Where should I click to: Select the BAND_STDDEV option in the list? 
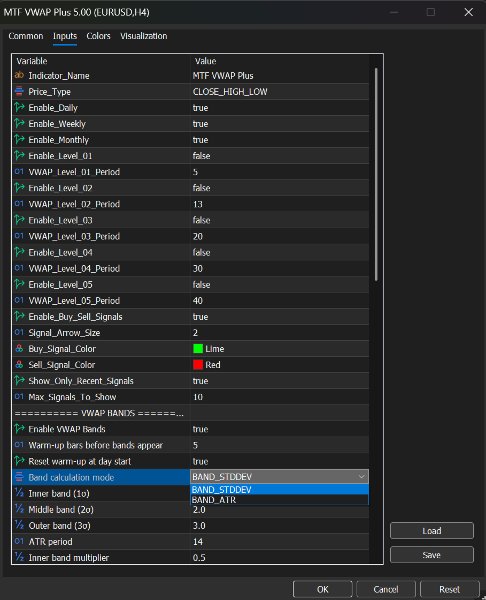pos(279,489)
